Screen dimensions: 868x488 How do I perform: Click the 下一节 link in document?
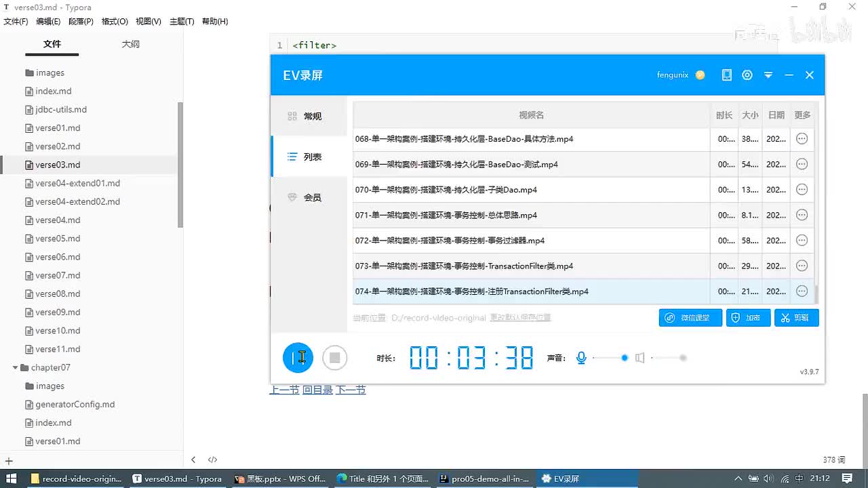click(351, 390)
